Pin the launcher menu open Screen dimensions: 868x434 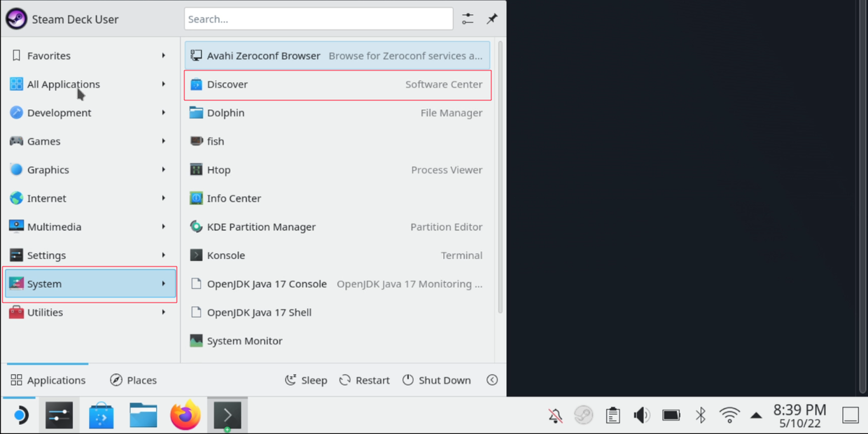492,19
